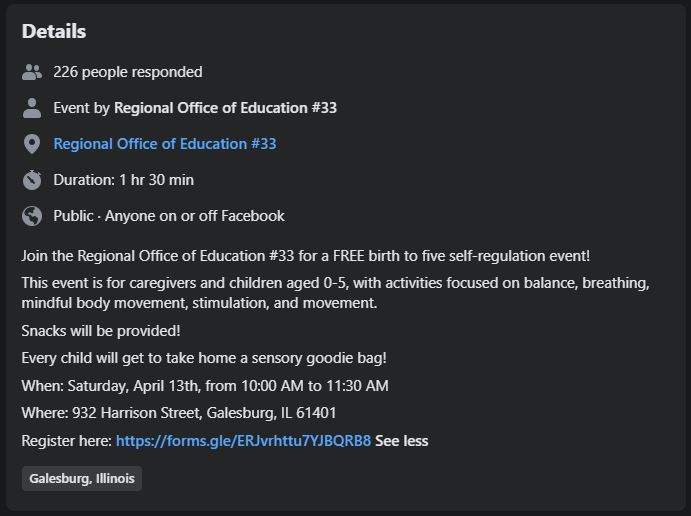
Task: Click the Details heading
Action: (x=54, y=31)
